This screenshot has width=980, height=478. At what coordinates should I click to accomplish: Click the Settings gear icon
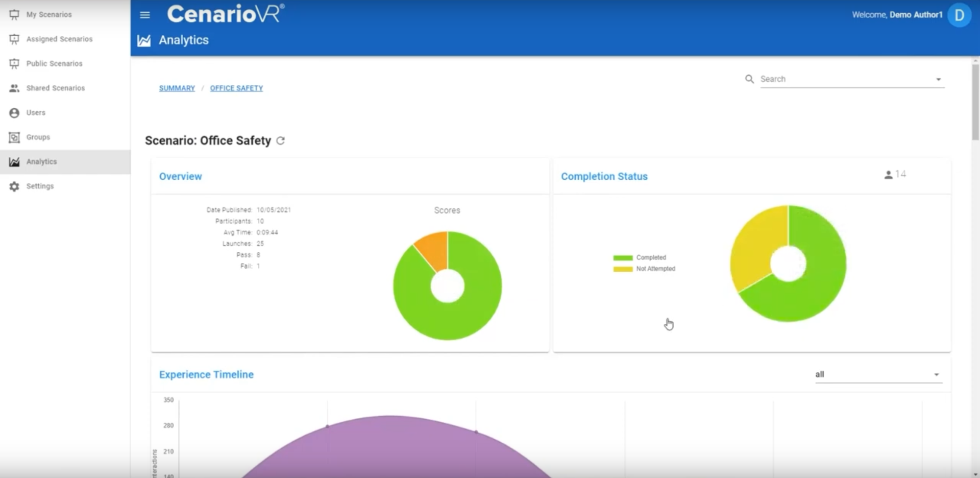pyautogui.click(x=14, y=186)
